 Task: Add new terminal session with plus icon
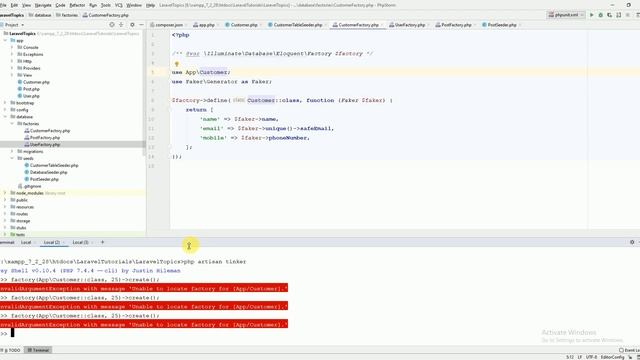tap(102, 242)
